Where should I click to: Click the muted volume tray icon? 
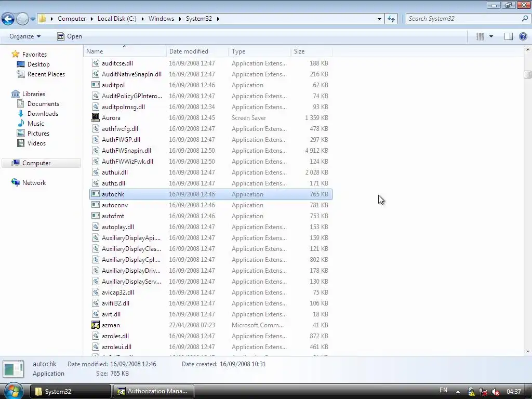coord(495,392)
